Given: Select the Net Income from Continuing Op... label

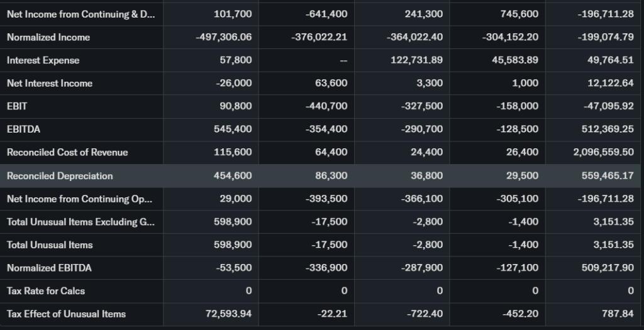Looking at the screenshot, I should tap(80, 199).
